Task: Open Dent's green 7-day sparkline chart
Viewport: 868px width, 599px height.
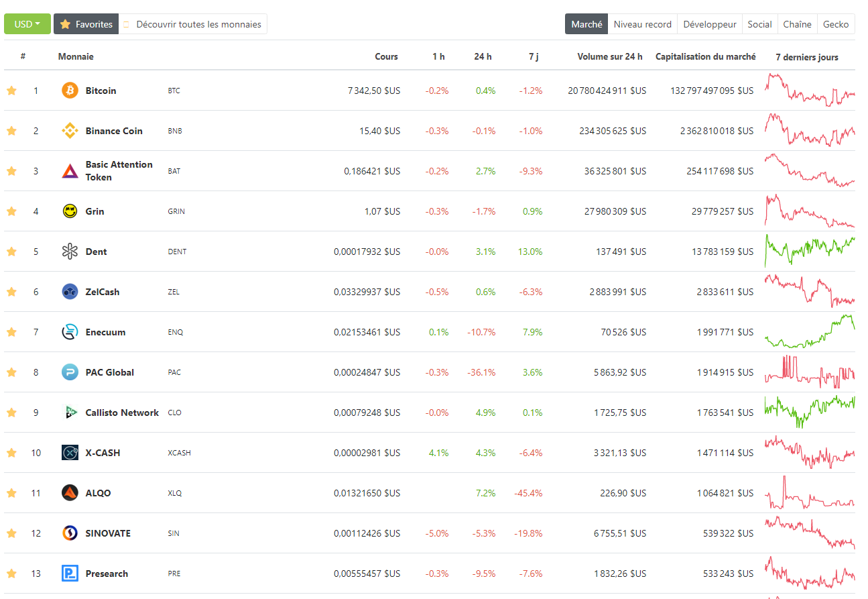Action: tap(810, 250)
